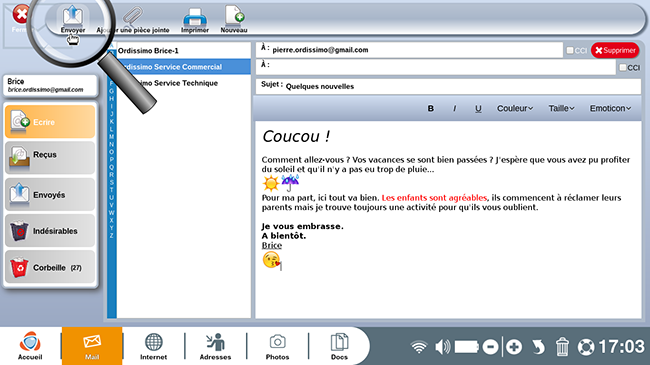Screen dimensions: 650x365
Task: Click the undo back arrow icon
Action: tap(538, 347)
